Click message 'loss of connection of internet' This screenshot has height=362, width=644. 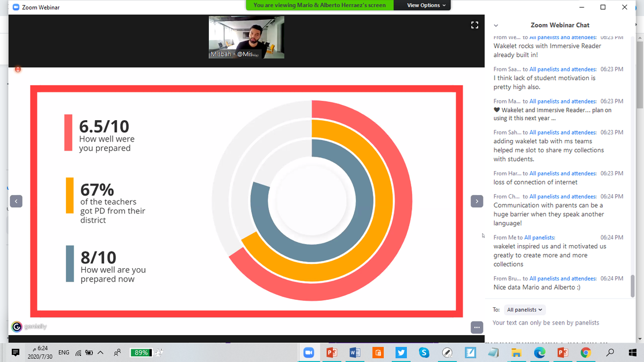click(x=536, y=182)
